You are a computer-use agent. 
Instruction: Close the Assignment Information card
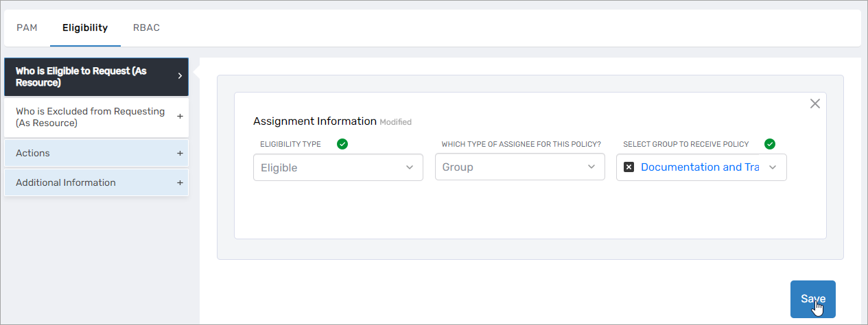point(814,104)
